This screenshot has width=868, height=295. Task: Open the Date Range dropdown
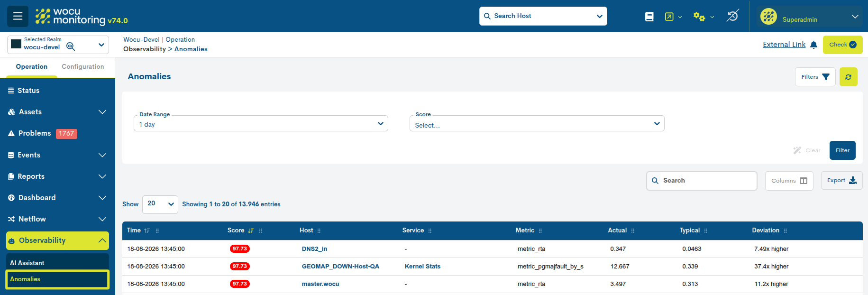pos(261,123)
